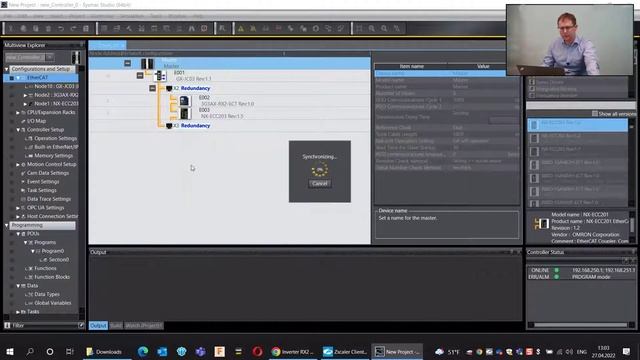Click the GX-JC03 junction slave icon
The height and width of the screenshot is (360, 640).
click(x=161, y=76)
